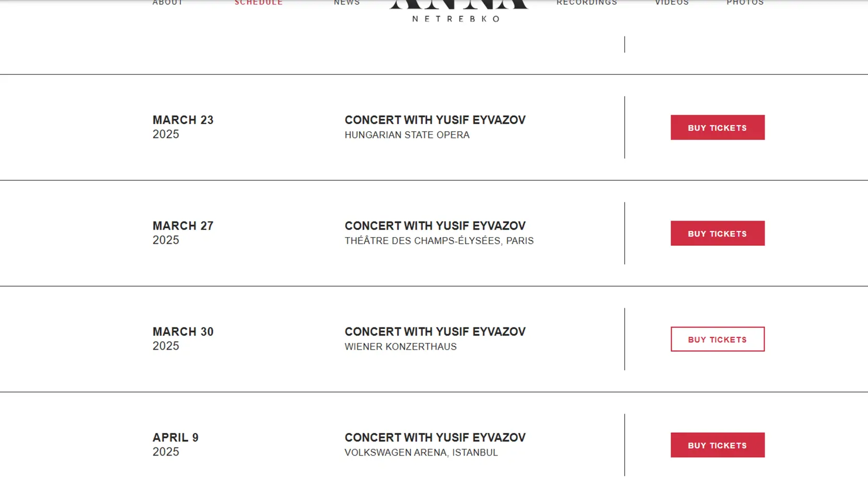Select the March 27 2025 date
The height and width of the screenshot is (488, 868).
(x=183, y=233)
